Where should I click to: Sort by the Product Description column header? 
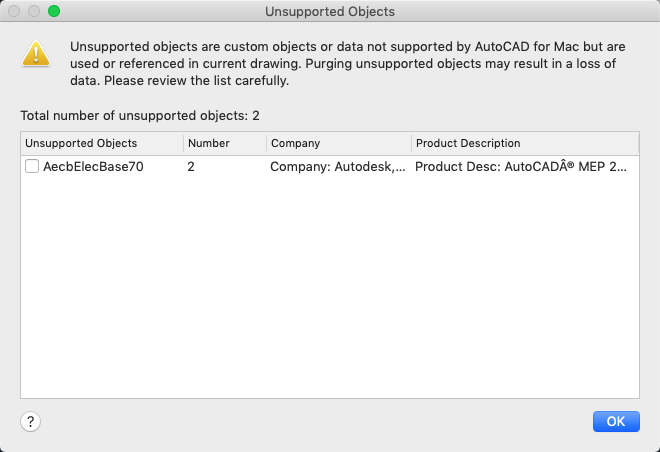[468, 143]
